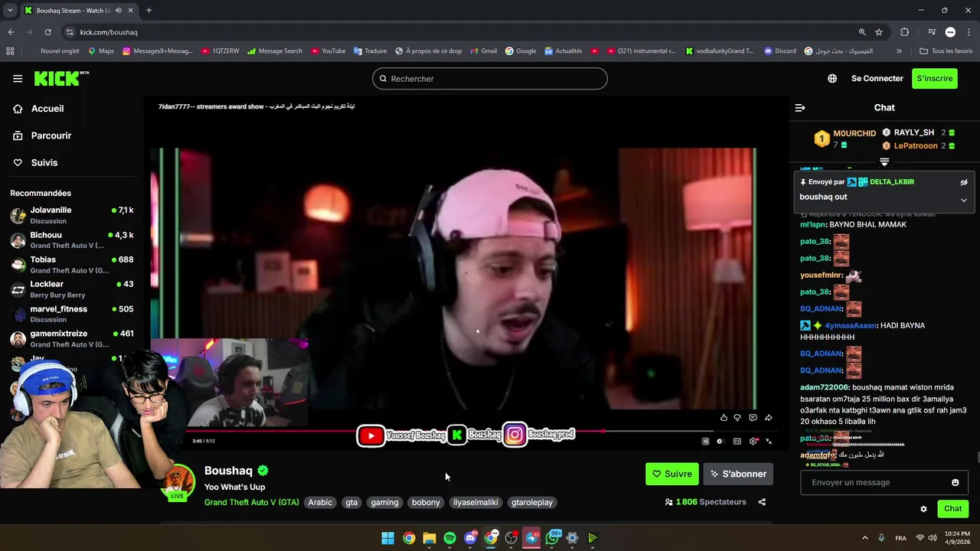Expand the pinned message chevron
The height and width of the screenshot is (551, 980).
[x=964, y=200]
